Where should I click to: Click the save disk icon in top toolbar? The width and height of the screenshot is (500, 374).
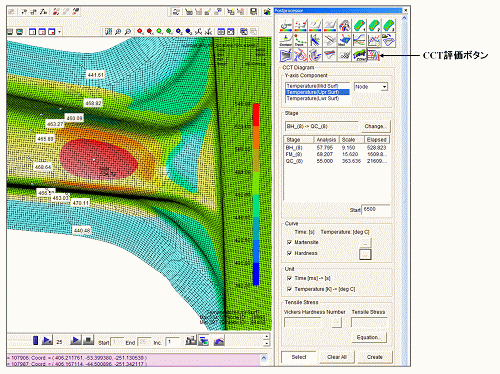click(x=253, y=12)
